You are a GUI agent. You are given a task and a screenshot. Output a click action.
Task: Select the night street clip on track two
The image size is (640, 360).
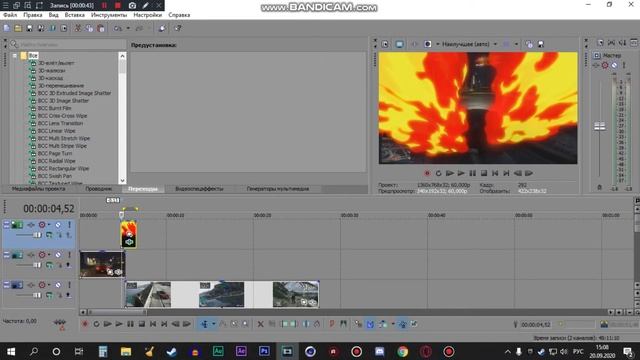pyautogui.click(x=102, y=264)
